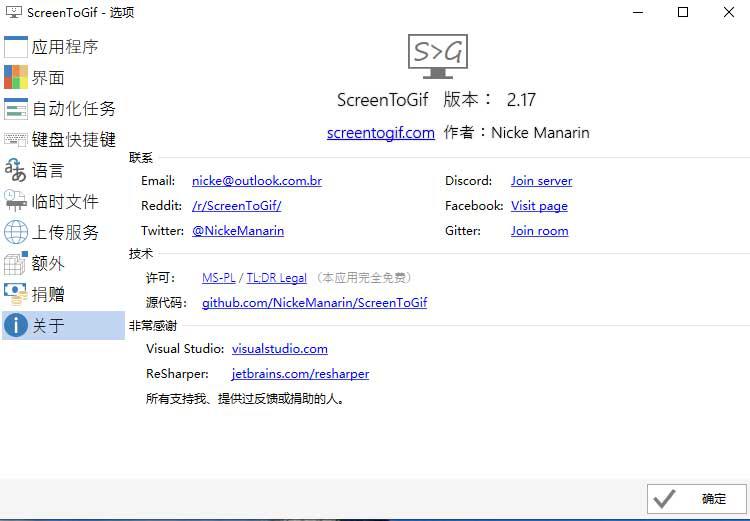
Task: Click the 源代码: label
Action: tap(166, 302)
